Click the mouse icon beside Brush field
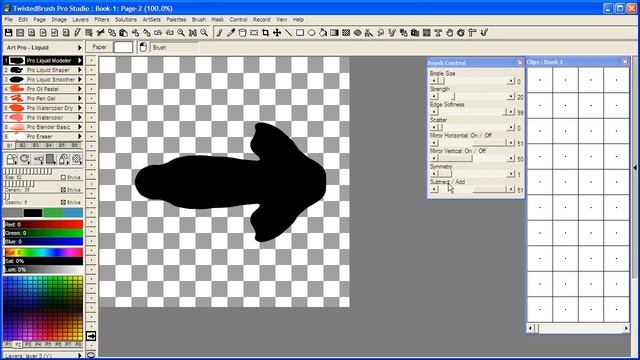This screenshot has width=640, height=360. [x=143, y=47]
